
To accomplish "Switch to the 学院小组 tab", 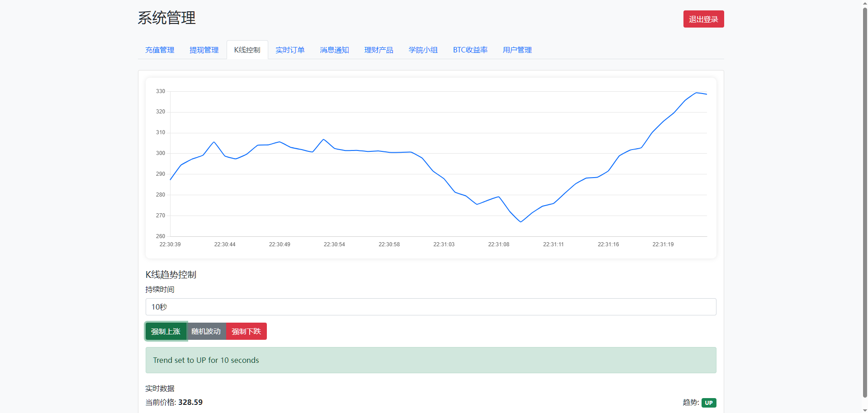I will pyautogui.click(x=423, y=50).
